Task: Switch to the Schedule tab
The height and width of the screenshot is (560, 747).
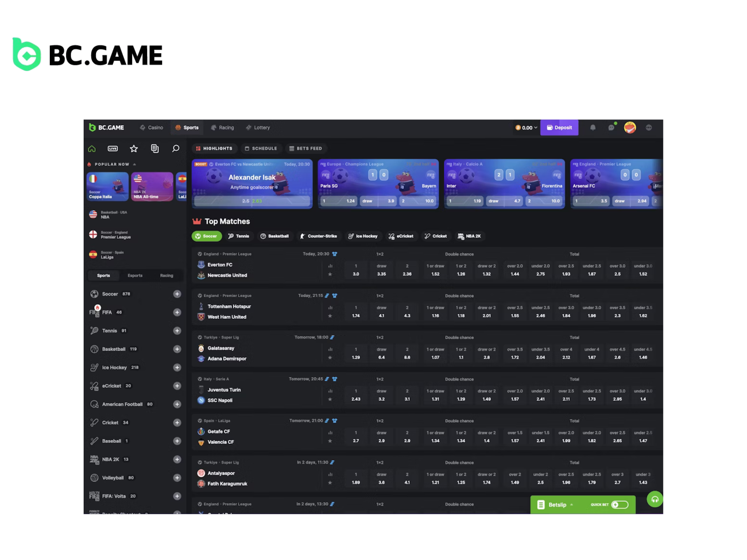Action: [x=261, y=149]
